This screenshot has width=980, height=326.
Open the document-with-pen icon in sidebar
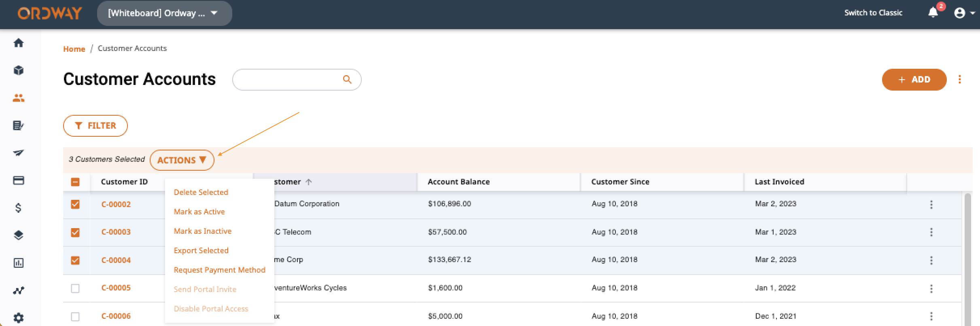(x=19, y=125)
